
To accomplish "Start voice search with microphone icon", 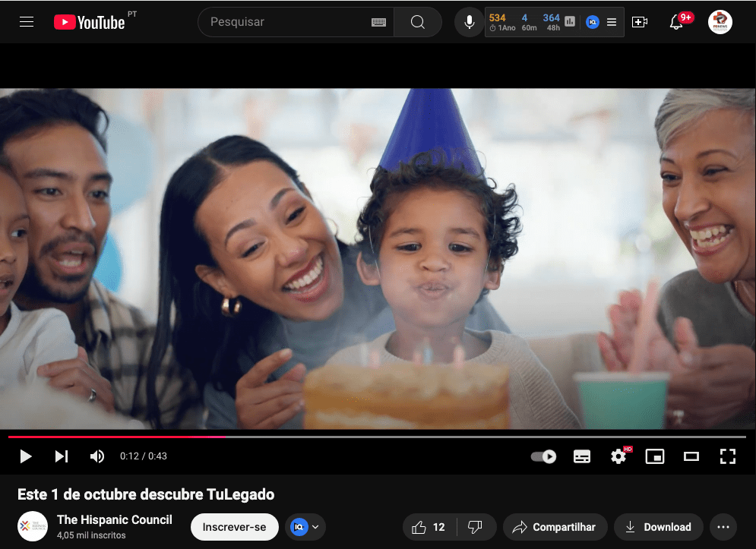I will click(470, 22).
